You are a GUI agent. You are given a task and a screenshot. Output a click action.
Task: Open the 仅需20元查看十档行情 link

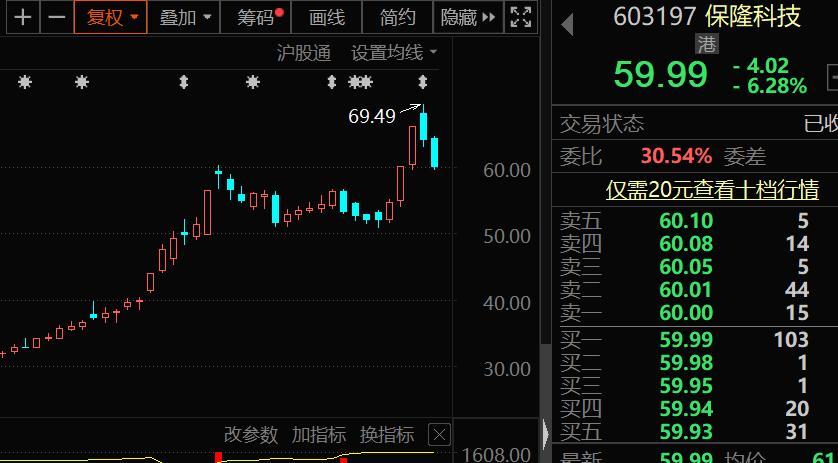click(x=712, y=190)
